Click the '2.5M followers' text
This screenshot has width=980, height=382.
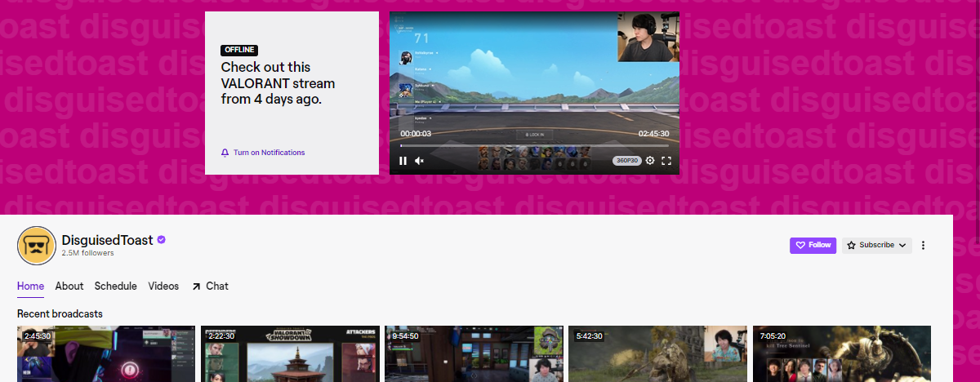pyautogui.click(x=87, y=253)
